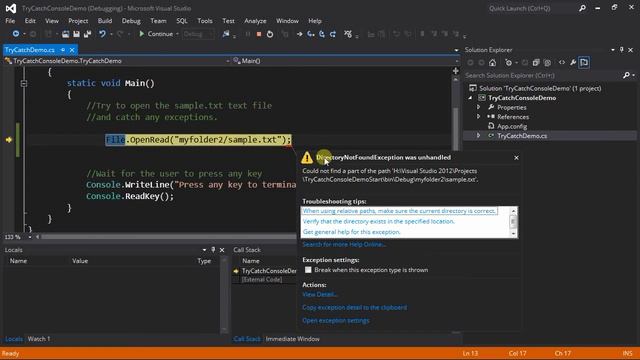Check 'Break when this exception type is thrown'

308,270
